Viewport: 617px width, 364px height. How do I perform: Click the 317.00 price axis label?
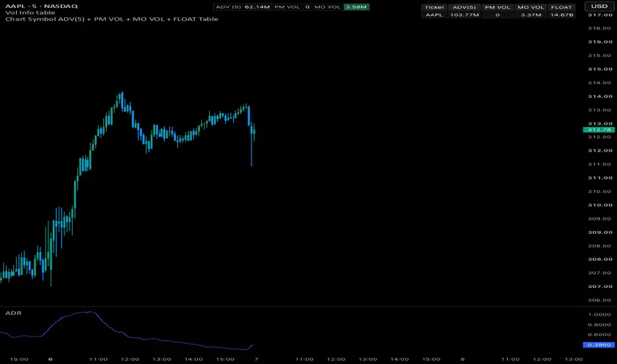[x=600, y=15]
